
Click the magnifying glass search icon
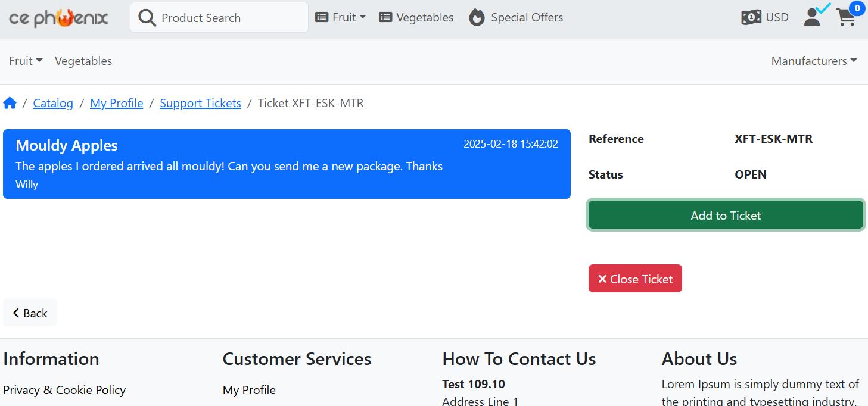tap(147, 18)
